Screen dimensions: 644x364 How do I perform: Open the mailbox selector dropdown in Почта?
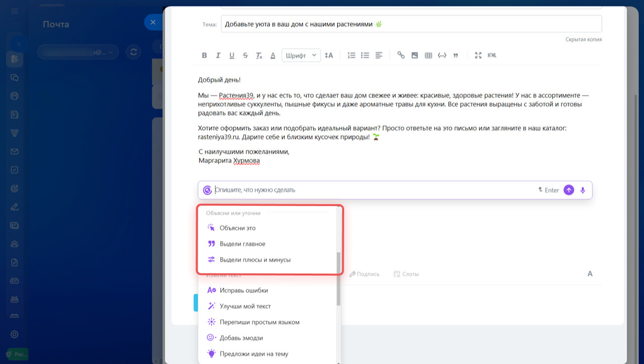tap(78, 52)
